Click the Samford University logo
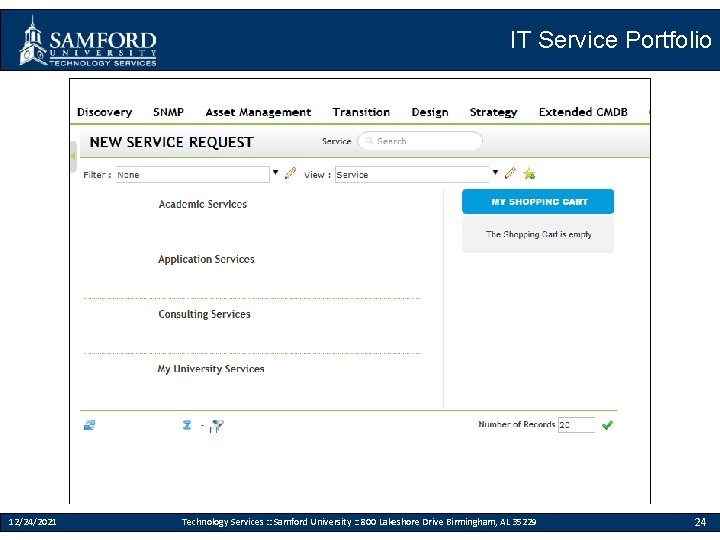Viewport: 720px width, 540px height. [88, 41]
